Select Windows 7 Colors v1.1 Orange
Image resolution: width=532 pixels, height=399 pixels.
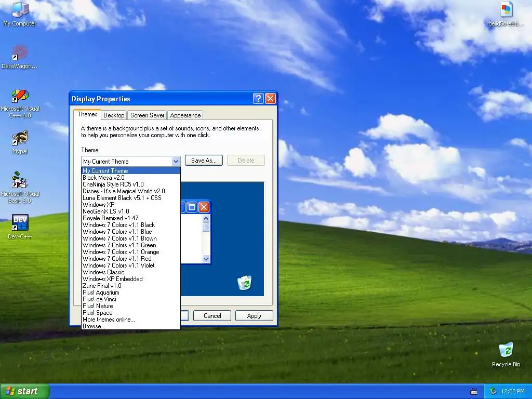coord(131,252)
